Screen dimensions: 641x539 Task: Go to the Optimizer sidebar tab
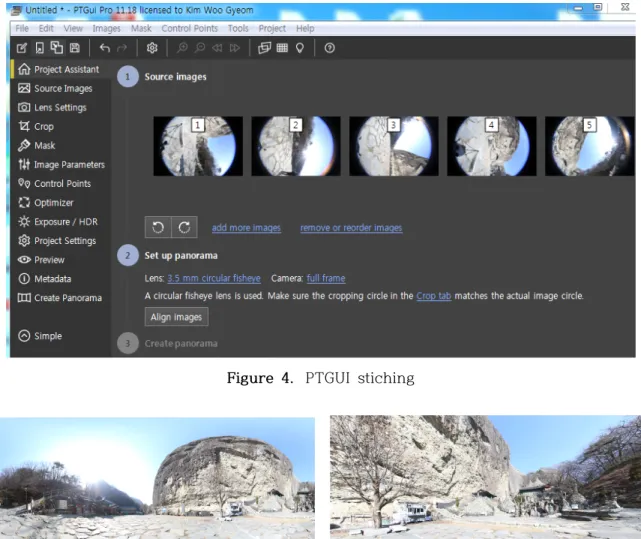point(61,202)
